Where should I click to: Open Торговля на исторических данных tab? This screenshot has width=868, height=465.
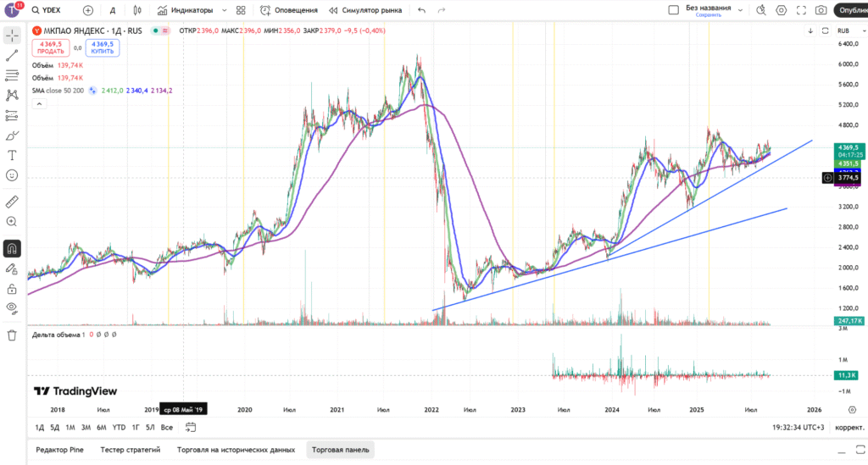tap(236, 450)
